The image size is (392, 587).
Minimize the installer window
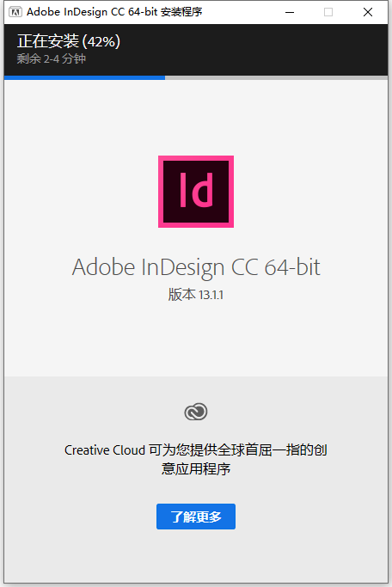pos(290,12)
